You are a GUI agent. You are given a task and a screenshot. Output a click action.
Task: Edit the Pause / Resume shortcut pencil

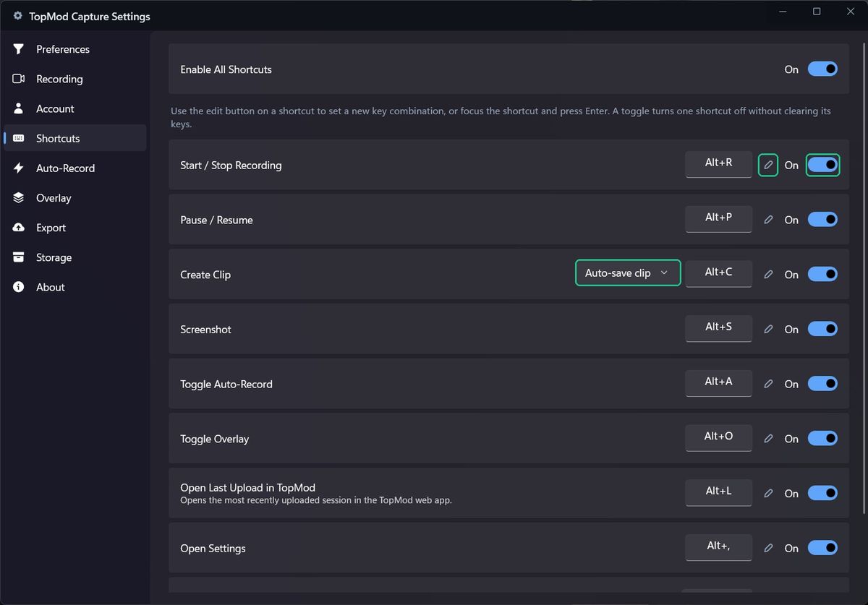click(768, 220)
